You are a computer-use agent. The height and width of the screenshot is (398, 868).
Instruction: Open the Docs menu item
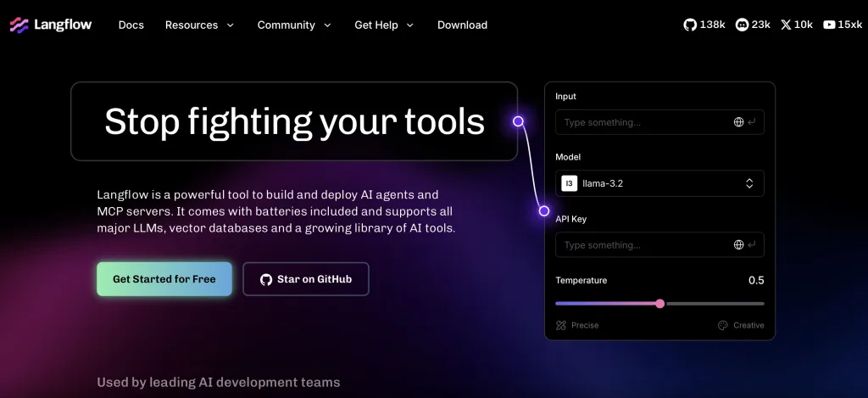[131, 25]
